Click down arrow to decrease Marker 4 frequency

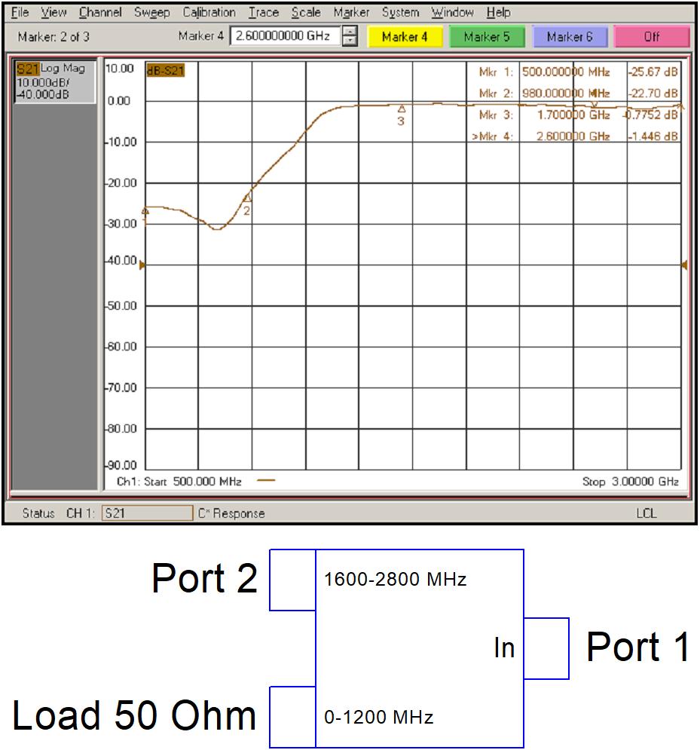pyautogui.click(x=349, y=40)
